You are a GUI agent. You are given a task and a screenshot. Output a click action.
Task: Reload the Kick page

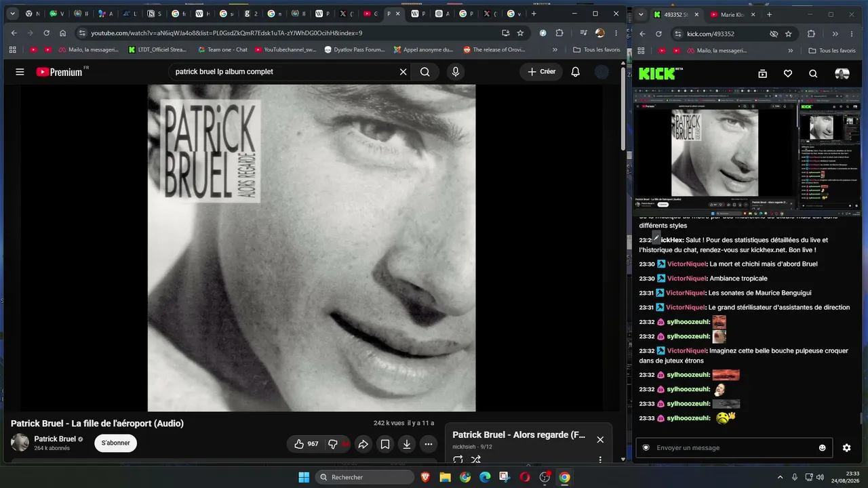658,34
